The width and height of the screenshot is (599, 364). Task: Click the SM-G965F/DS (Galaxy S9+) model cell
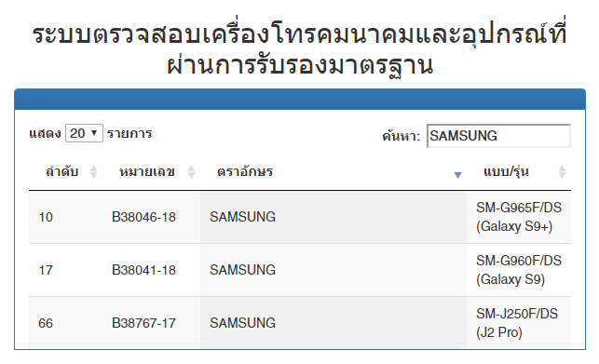tap(519, 217)
